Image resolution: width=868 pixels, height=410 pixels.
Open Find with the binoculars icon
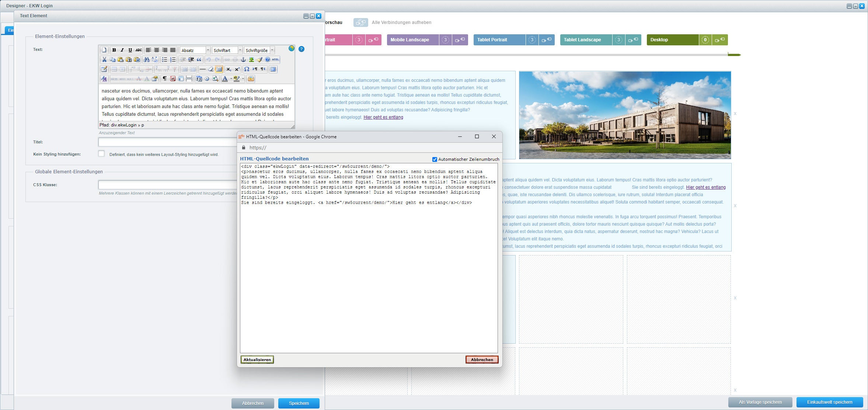[x=147, y=60]
